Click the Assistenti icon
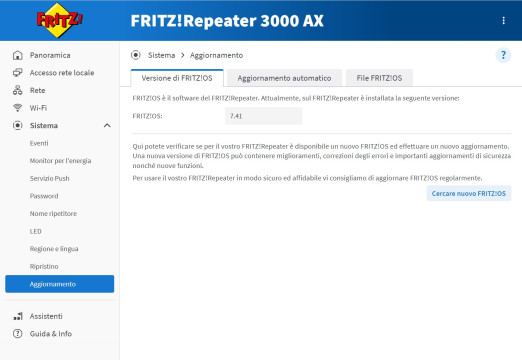The width and height of the screenshot is (522, 360). (18, 316)
